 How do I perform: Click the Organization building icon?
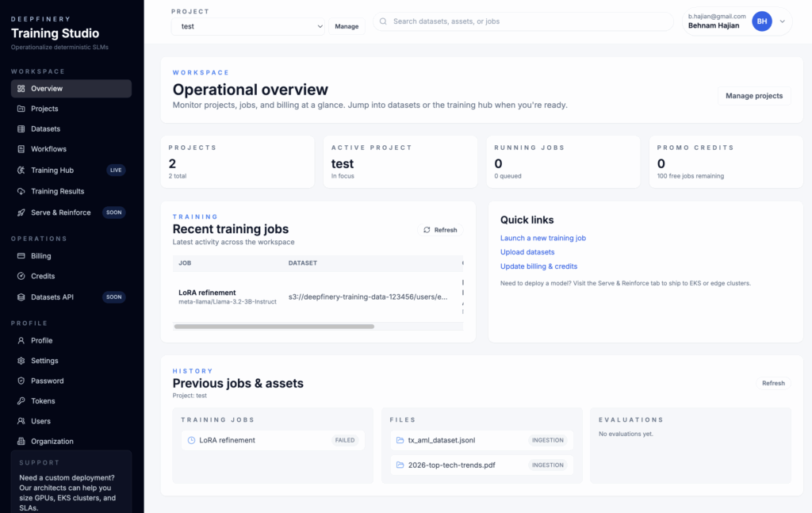(x=21, y=442)
